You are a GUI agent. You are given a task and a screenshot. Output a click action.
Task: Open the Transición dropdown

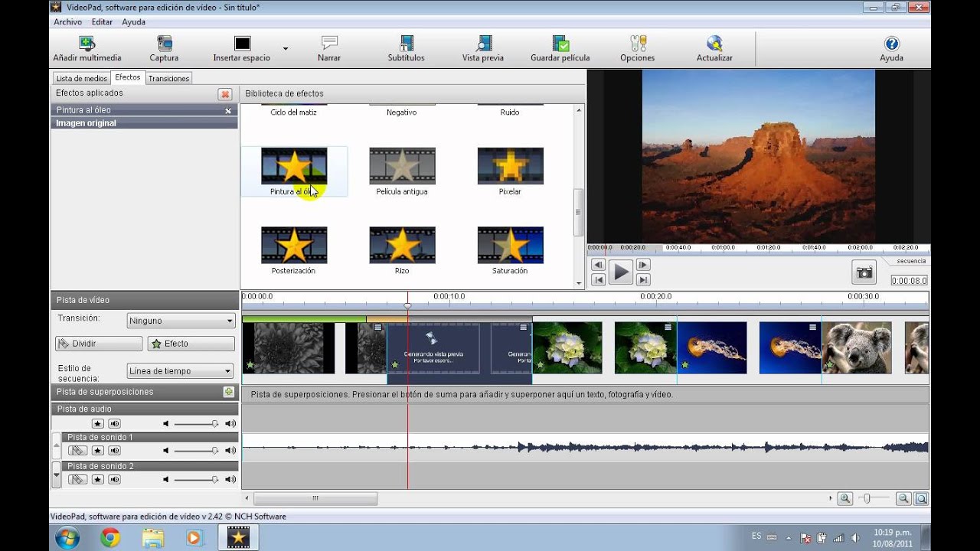[181, 321]
